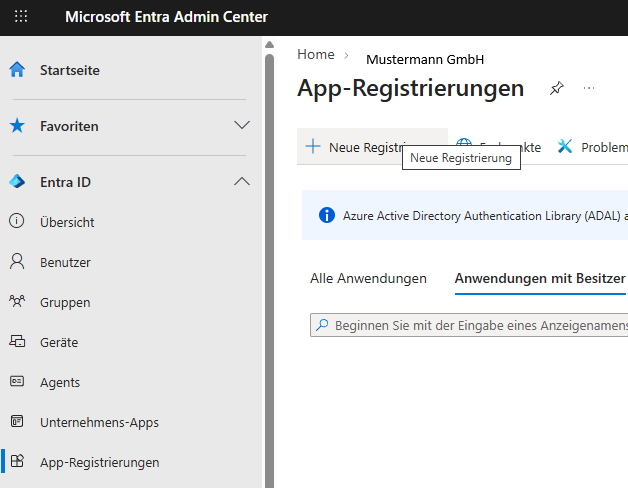Expand the Favoriten section chevron
This screenshot has height=488, width=628.
tap(242, 125)
